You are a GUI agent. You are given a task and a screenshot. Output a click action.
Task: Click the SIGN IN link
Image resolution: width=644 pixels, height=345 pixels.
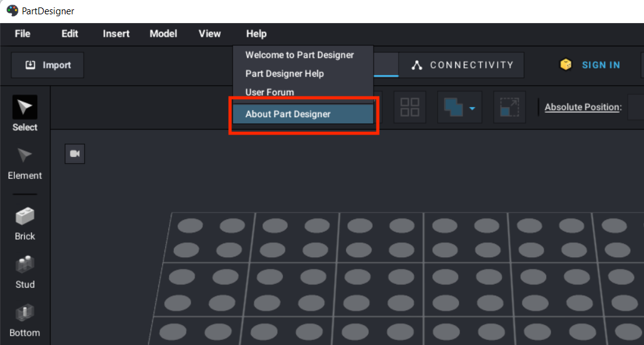coord(601,65)
